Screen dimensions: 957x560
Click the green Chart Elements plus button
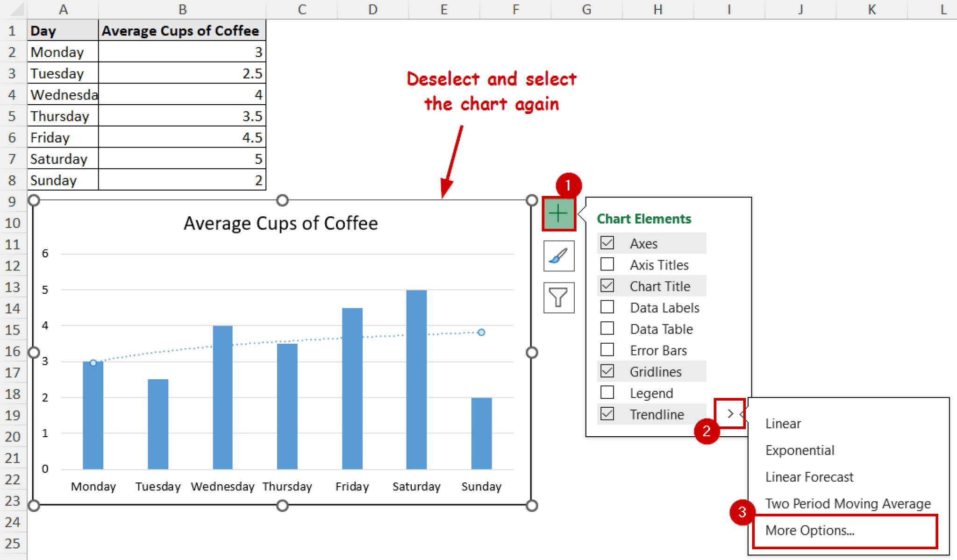click(x=558, y=214)
